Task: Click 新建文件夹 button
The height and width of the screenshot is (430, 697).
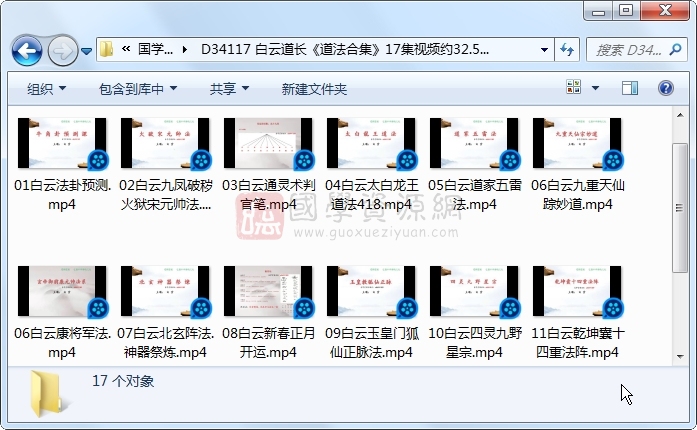Action: click(314, 89)
